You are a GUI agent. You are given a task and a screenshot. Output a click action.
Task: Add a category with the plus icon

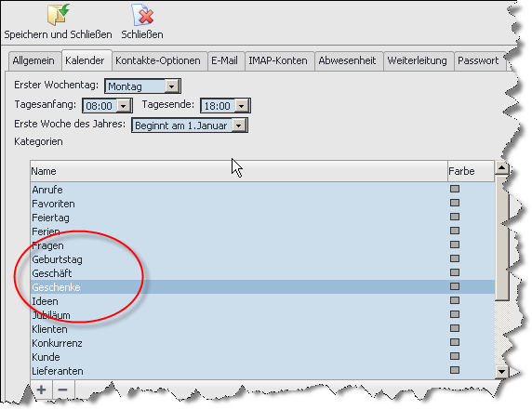[42, 390]
